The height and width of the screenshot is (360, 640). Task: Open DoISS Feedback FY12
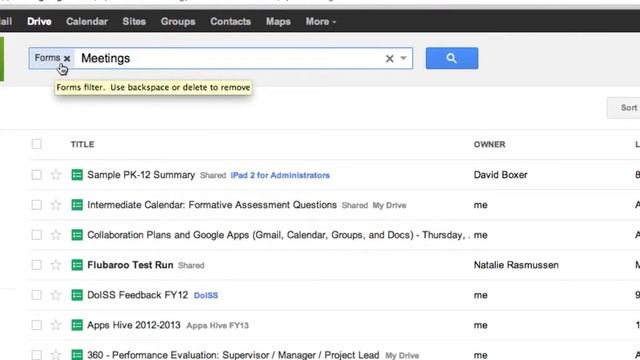pos(138,295)
